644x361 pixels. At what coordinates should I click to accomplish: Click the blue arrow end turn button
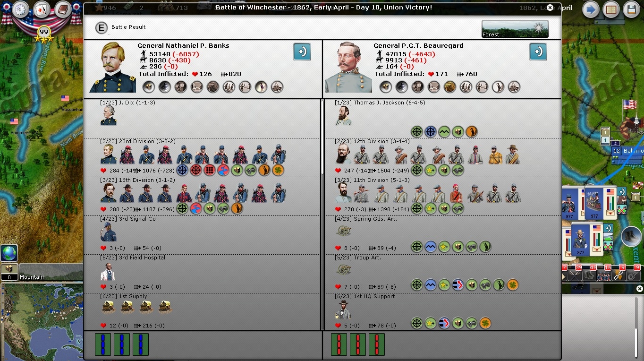click(x=590, y=9)
